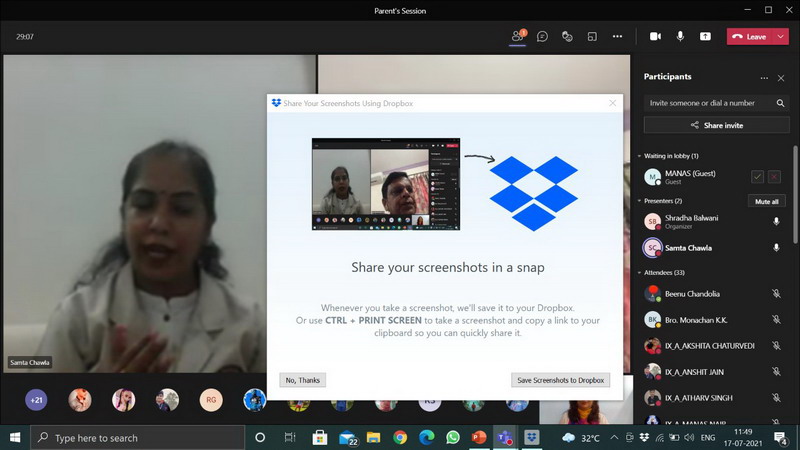Click Save Screenshots to Dropbox button

point(560,380)
